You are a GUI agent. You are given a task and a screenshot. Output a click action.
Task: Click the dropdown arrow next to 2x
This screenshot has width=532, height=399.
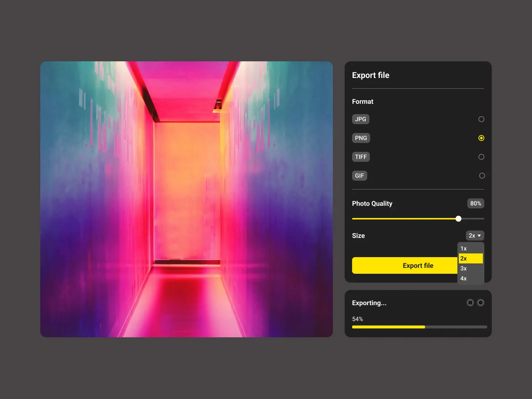[x=479, y=235]
